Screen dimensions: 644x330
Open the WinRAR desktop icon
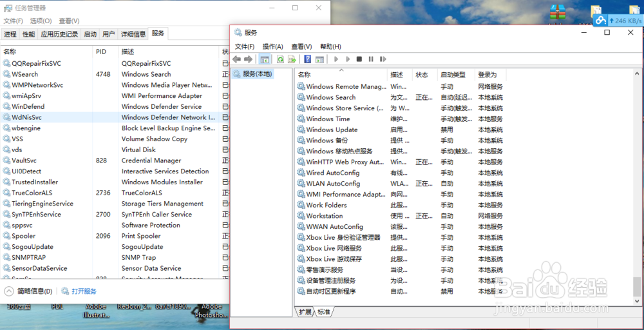(558, 12)
